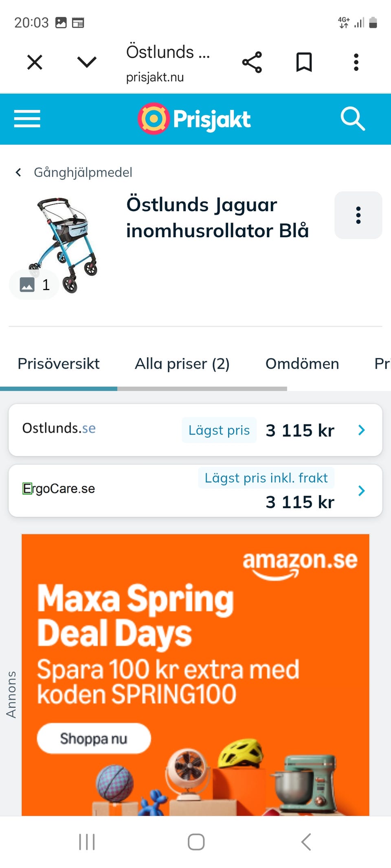Image resolution: width=391 pixels, height=868 pixels.
Task: Go back to Gånghjälpmedel category
Action: (x=74, y=172)
